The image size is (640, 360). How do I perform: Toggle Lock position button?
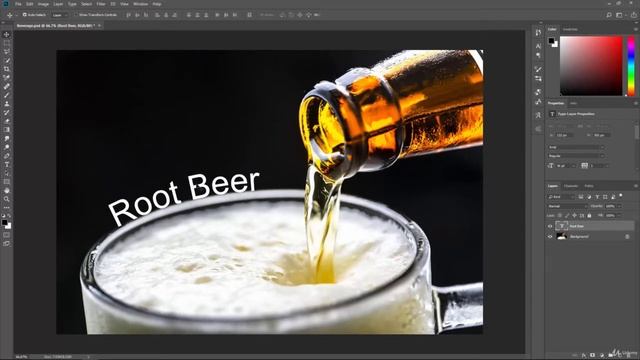click(574, 216)
